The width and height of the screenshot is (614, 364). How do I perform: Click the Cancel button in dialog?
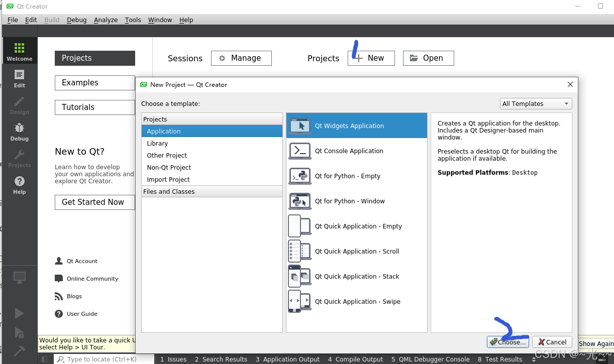[552, 342]
